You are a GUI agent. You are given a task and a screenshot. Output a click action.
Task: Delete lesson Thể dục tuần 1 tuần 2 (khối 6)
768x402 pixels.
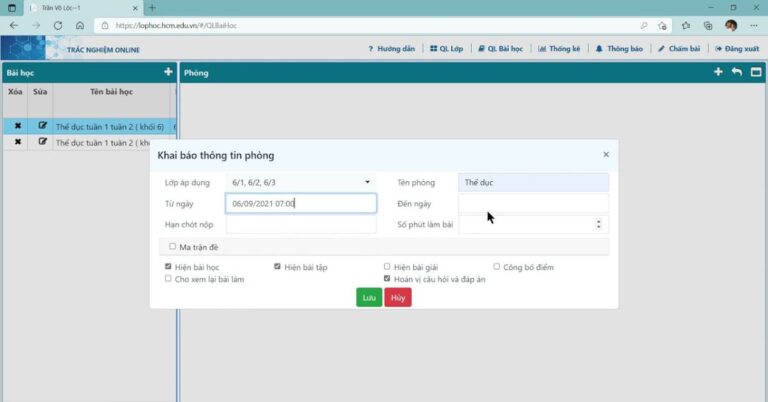pyautogui.click(x=18, y=126)
